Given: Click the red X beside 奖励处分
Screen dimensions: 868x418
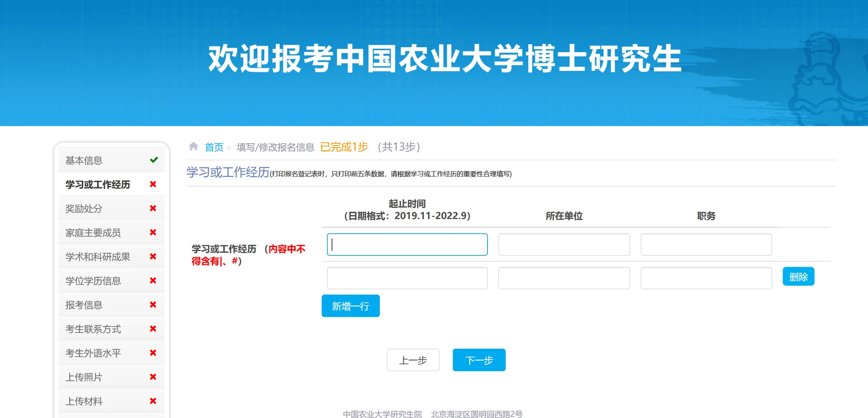Looking at the screenshot, I should pos(153,208).
